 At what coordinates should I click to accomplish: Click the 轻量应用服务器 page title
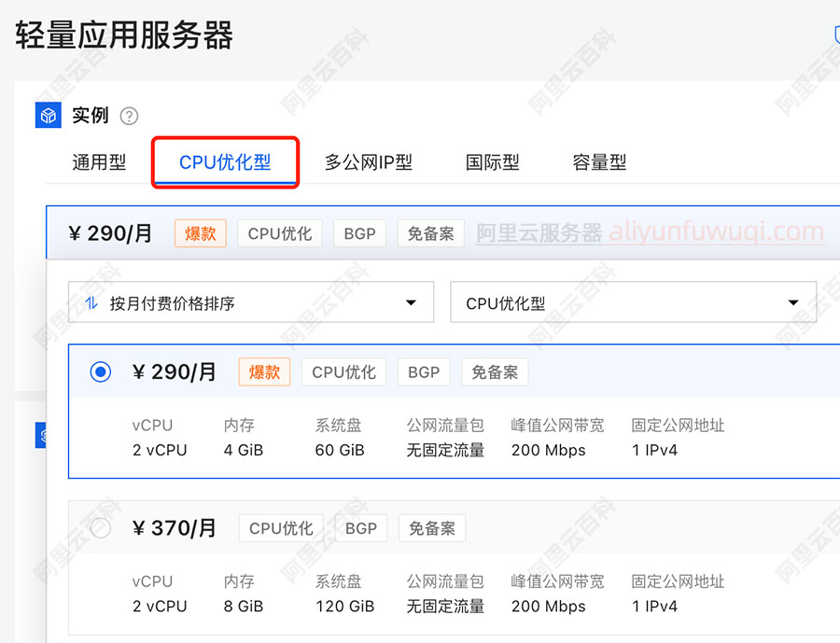point(124,35)
